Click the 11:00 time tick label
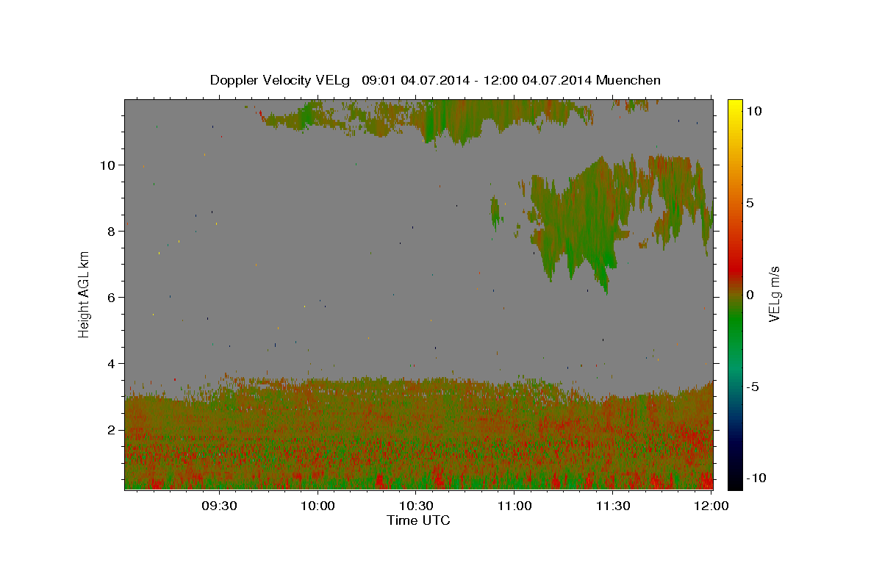This screenshot has height=588, width=882. [514, 506]
